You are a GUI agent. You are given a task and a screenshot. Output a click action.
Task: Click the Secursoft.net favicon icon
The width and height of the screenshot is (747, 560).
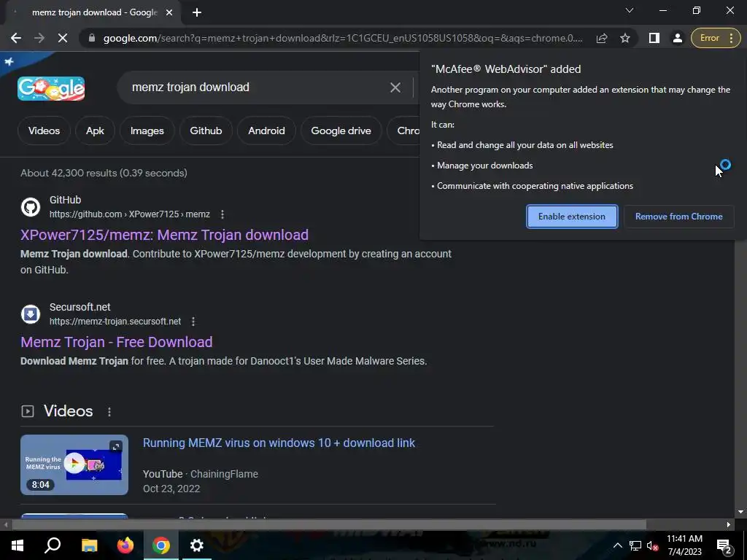pyautogui.click(x=31, y=314)
